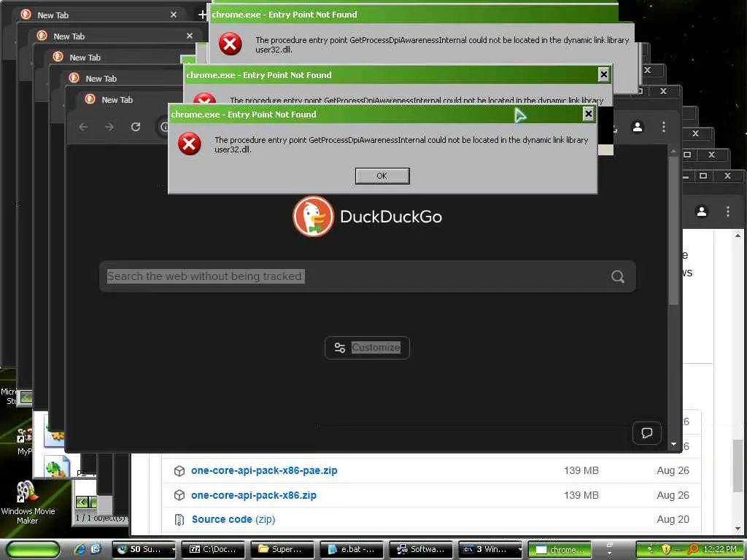
Task: Go forward in the front Chrome window
Action: [109, 127]
